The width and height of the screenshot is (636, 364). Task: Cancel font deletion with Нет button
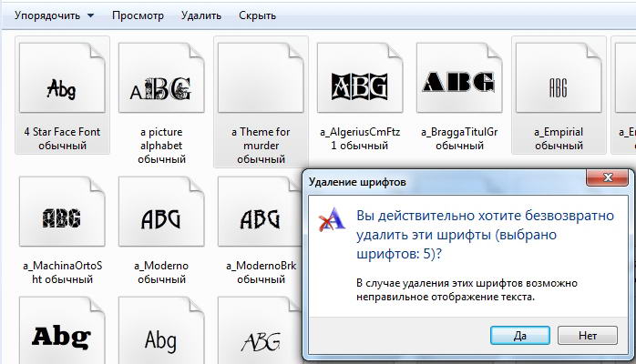[588, 336]
